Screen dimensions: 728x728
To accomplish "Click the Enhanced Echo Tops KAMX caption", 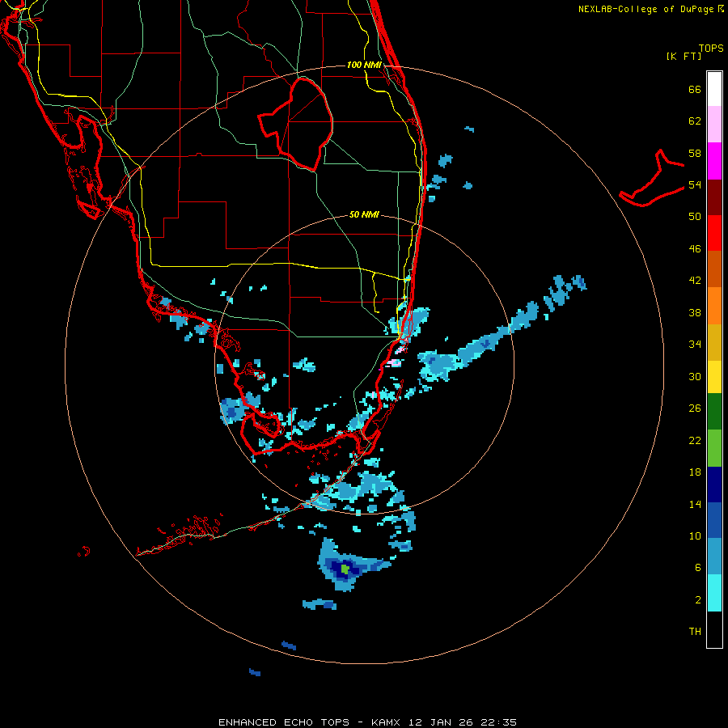I will click(367, 722).
